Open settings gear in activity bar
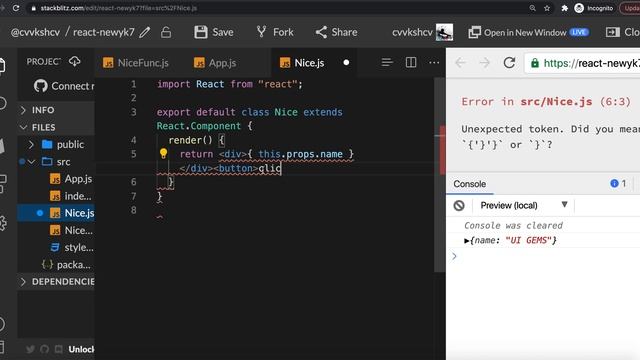The image size is (640, 360). tap(3, 223)
